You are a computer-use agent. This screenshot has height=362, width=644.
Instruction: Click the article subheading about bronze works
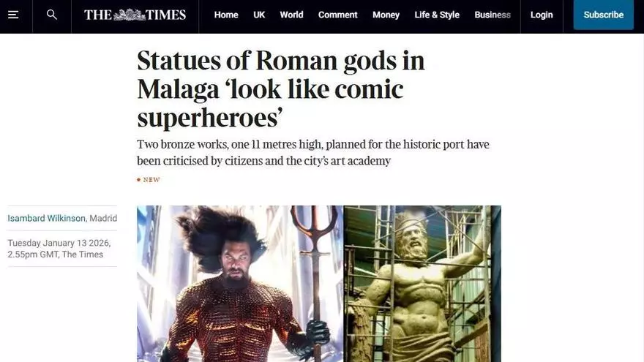[x=313, y=153]
